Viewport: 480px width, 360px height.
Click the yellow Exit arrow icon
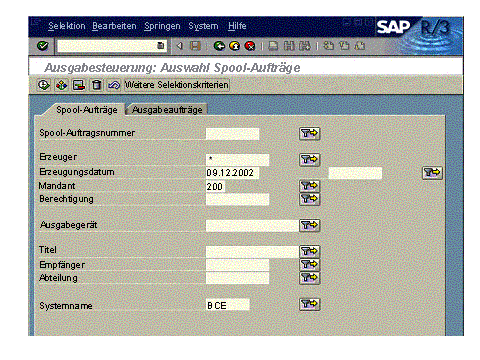[x=235, y=46]
